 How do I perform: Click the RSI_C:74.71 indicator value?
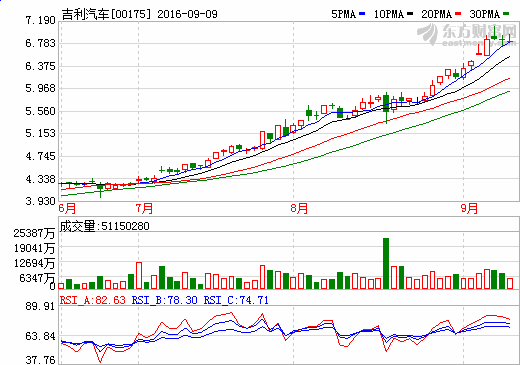coord(236,300)
